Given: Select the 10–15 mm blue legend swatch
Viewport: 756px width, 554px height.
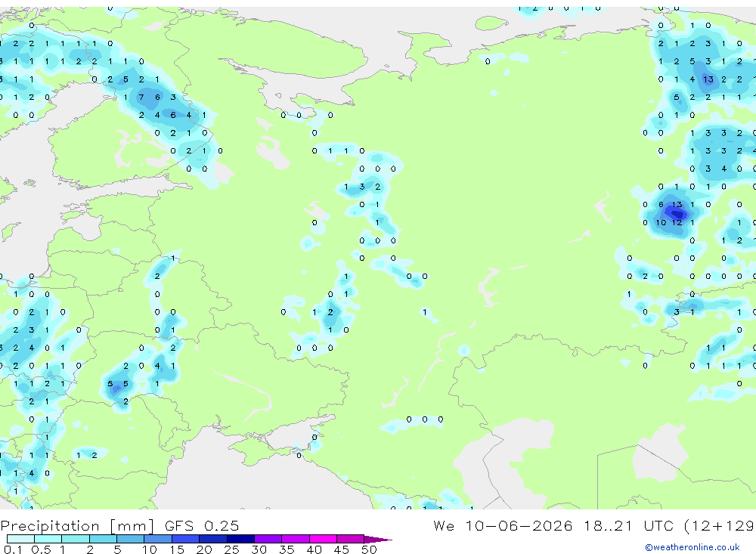Looking at the screenshot, I should (158, 539).
